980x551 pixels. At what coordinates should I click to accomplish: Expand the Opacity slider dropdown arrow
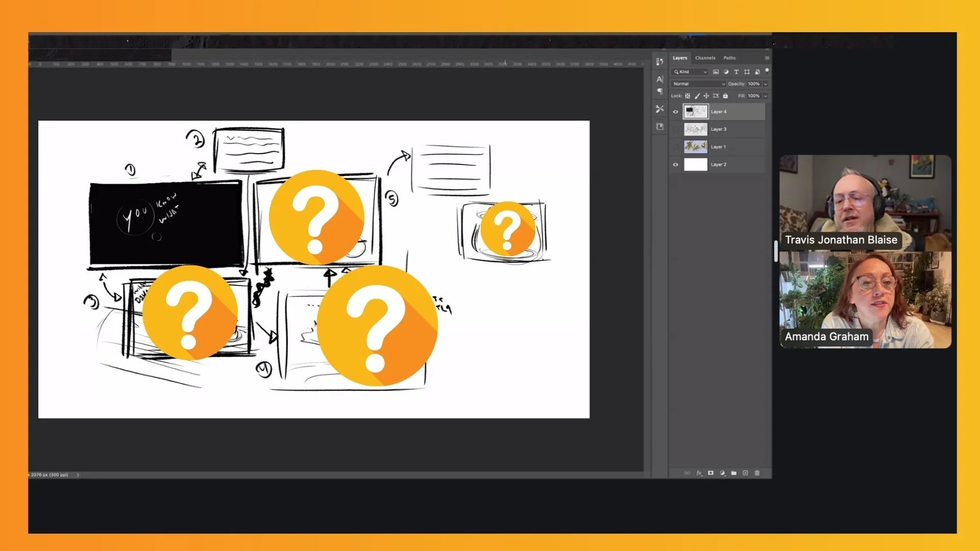765,84
